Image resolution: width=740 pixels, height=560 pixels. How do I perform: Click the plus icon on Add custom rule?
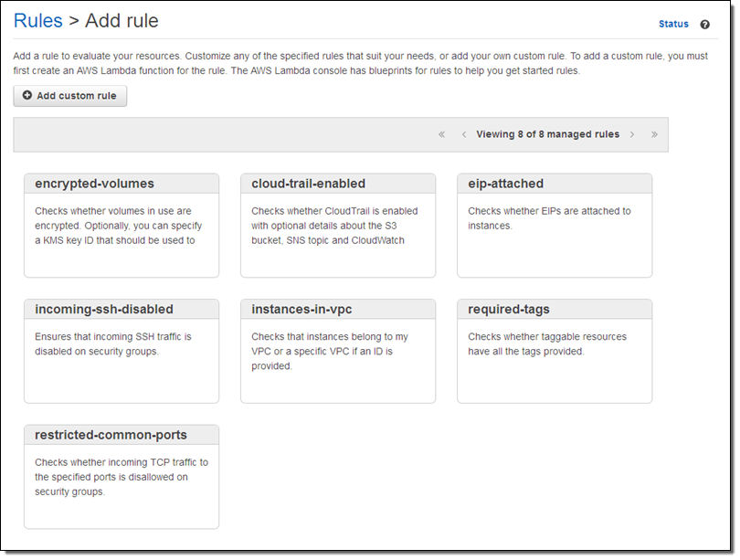coord(26,96)
